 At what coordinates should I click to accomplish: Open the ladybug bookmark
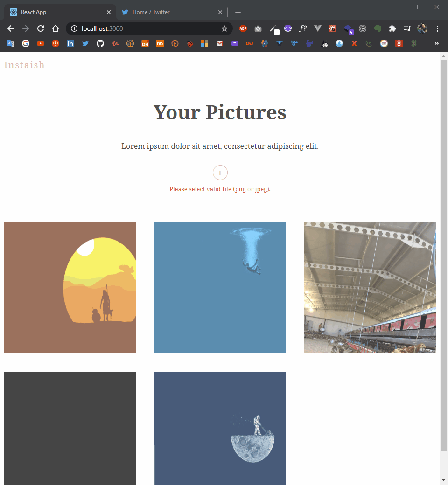(x=190, y=43)
